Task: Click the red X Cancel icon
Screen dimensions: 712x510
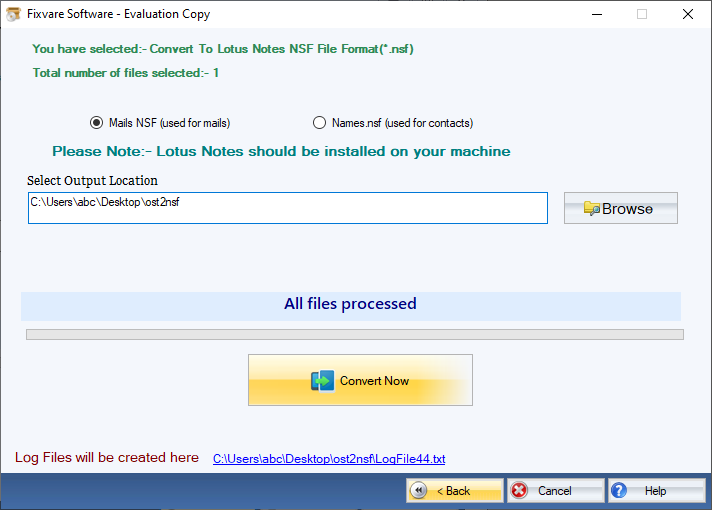Action: [x=519, y=490]
